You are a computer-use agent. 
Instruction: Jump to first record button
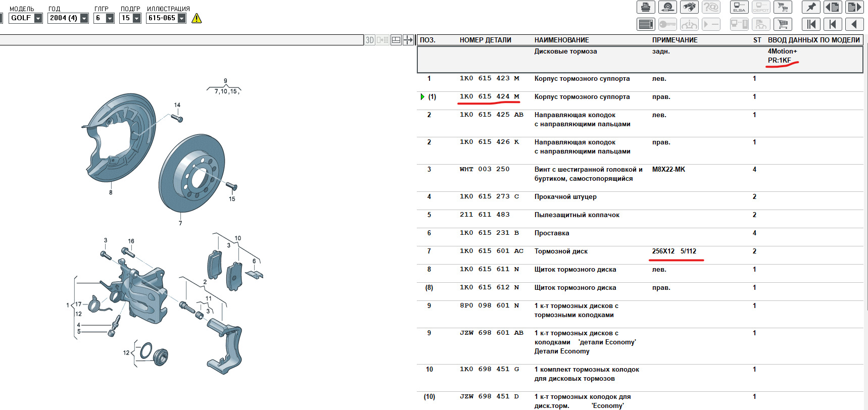[811, 24]
